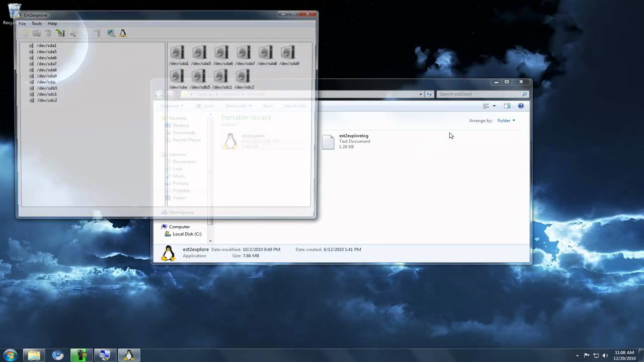Click the network icon in system tray
This screenshot has height=362, width=644.
pyautogui.click(x=596, y=355)
